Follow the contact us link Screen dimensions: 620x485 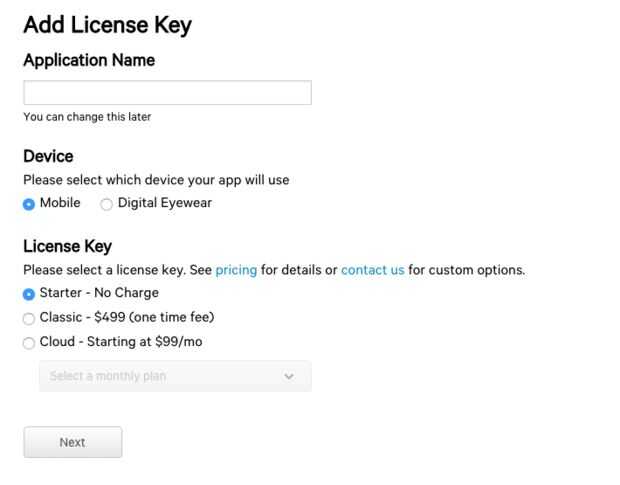point(372,270)
